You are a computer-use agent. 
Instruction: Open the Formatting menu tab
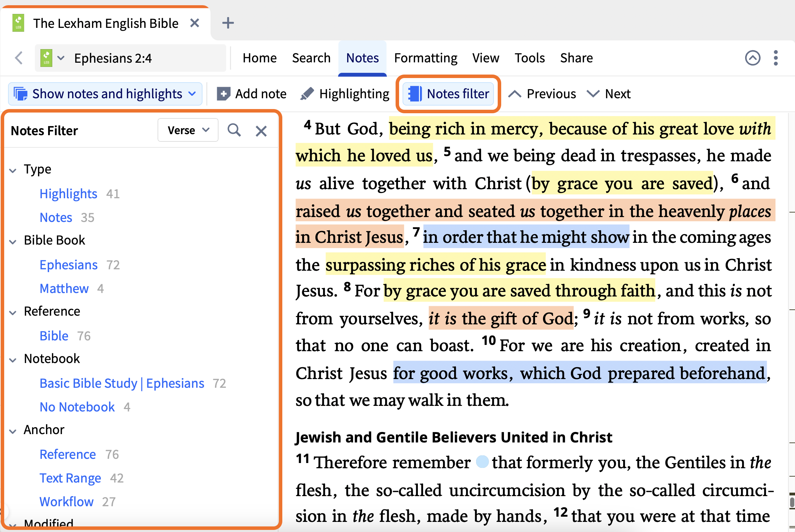click(426, 58)
